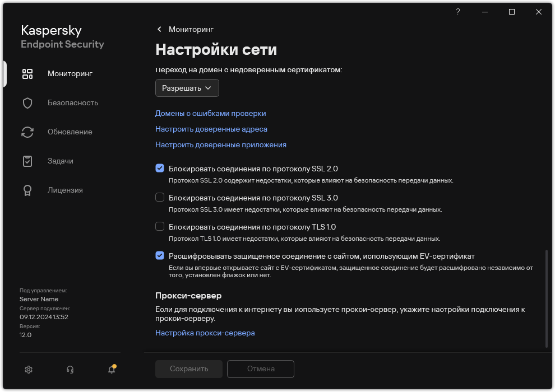Click the back arrow next to Мониторинг
The height and width of the screenshot is (392, 555).
159,29
